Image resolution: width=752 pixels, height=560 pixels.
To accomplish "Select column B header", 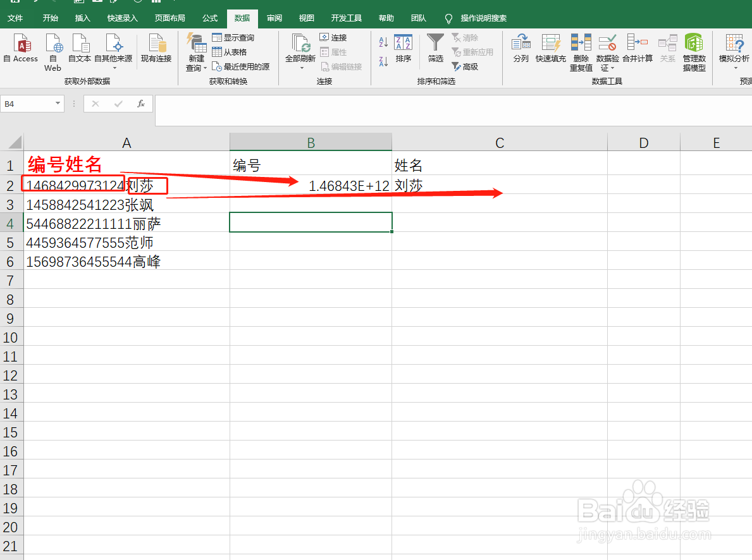I will [311, 142].
